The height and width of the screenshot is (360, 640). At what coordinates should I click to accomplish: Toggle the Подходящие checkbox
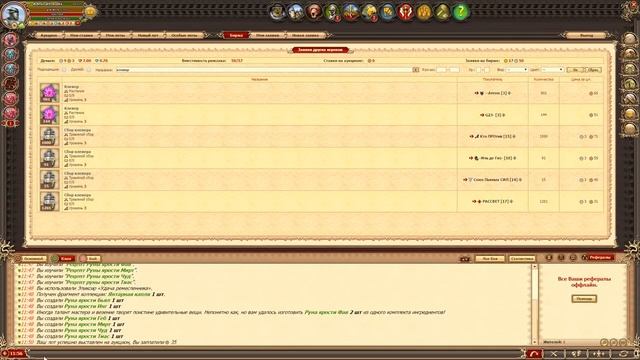coord(64,70)
